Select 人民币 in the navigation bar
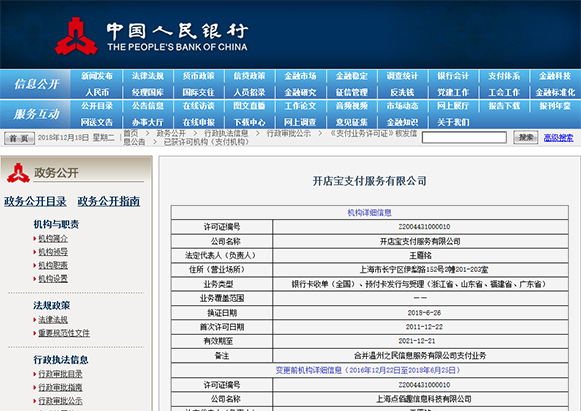This screenshot has width=581, height=411. (x=97, y=92)
